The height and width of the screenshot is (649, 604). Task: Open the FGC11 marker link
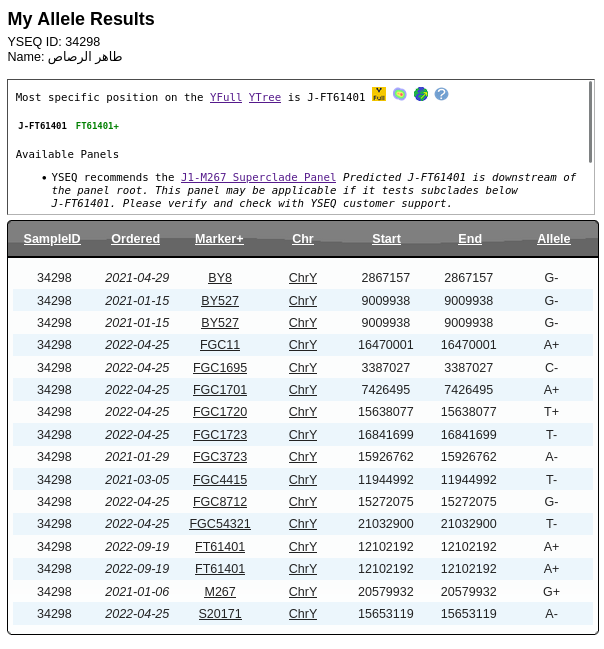(x=220, y=345)
